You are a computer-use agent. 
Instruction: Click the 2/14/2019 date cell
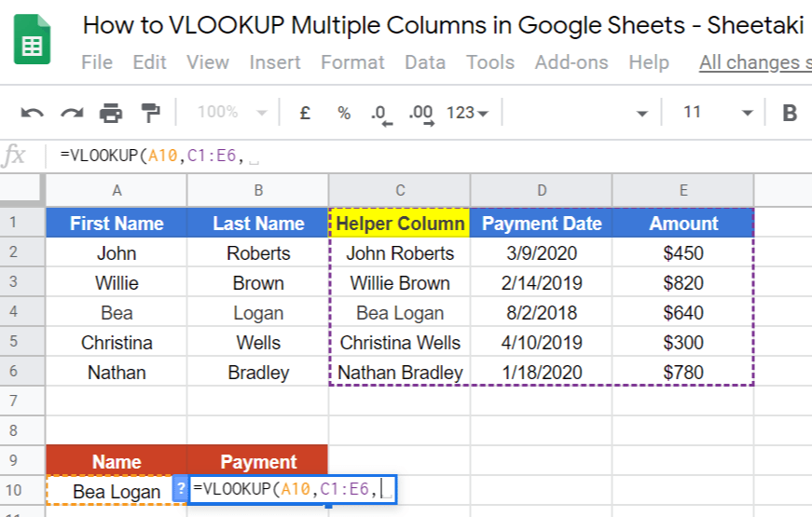click(541, 283)
